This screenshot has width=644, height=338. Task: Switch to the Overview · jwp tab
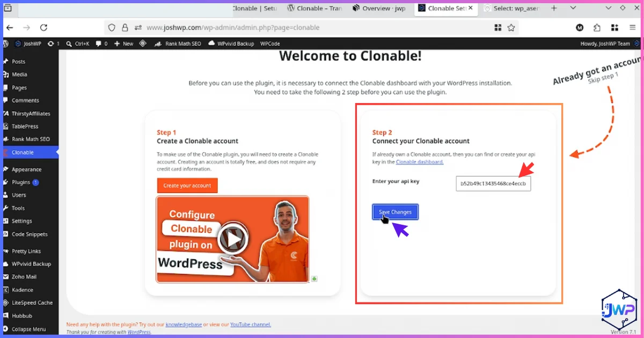(x=379, y=8)
